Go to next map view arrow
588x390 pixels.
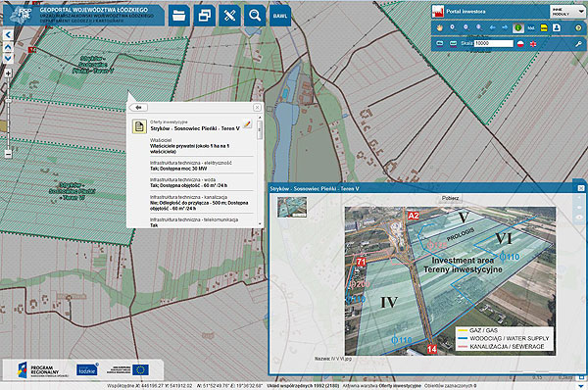tap(505, 27)
